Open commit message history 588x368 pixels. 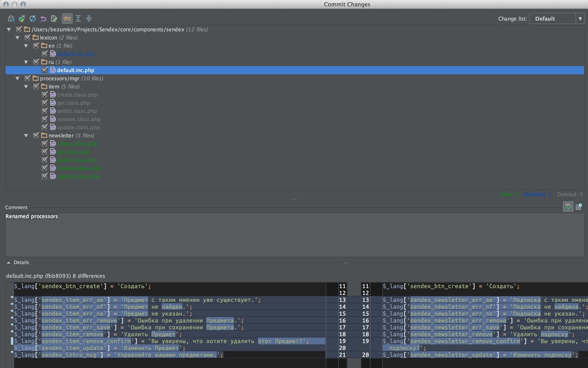click(x=579, y=207)
